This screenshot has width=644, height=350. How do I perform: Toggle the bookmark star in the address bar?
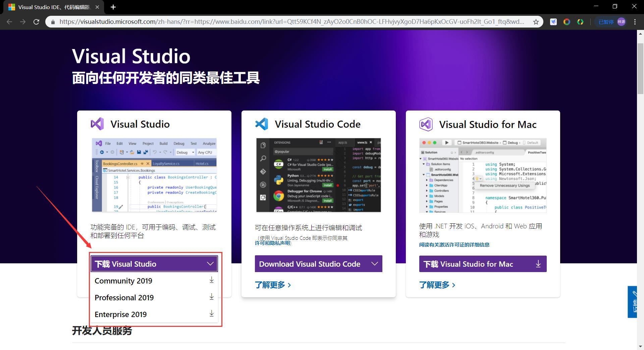[x=536, y=21]
